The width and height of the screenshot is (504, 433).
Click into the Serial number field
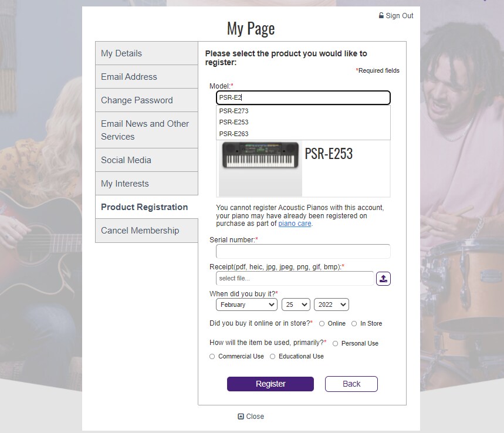[303, 252]
